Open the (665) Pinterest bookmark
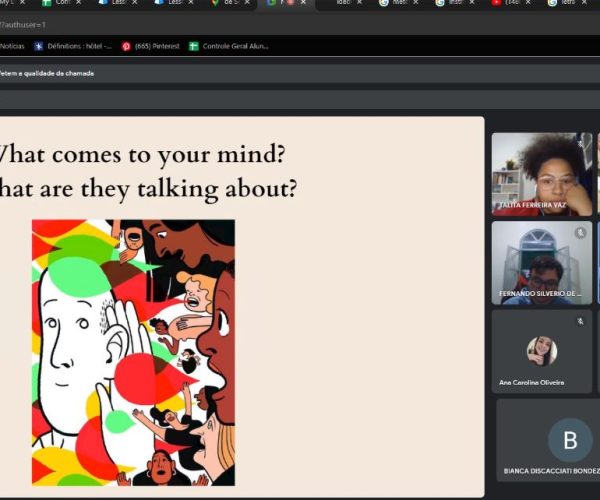The image size is (600, 500). pyautogui.click(x=151, y=46)
